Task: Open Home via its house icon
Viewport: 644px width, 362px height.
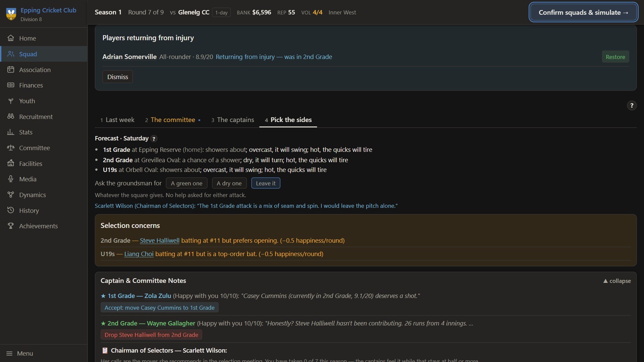Action: tap(11, 38)
